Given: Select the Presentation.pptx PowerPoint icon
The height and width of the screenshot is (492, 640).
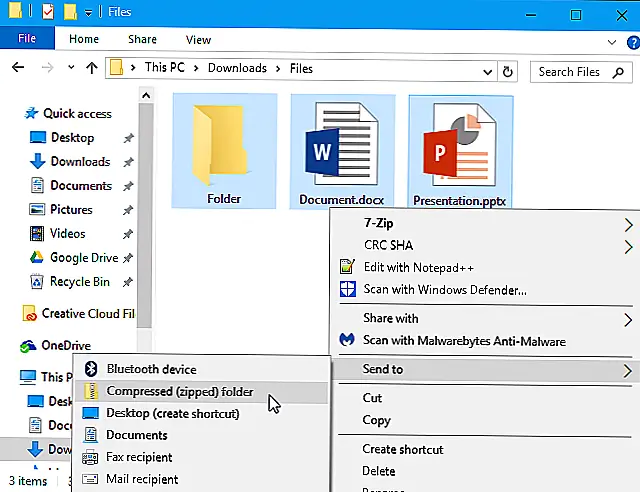Looking at the screenshot, I should 460,150.
